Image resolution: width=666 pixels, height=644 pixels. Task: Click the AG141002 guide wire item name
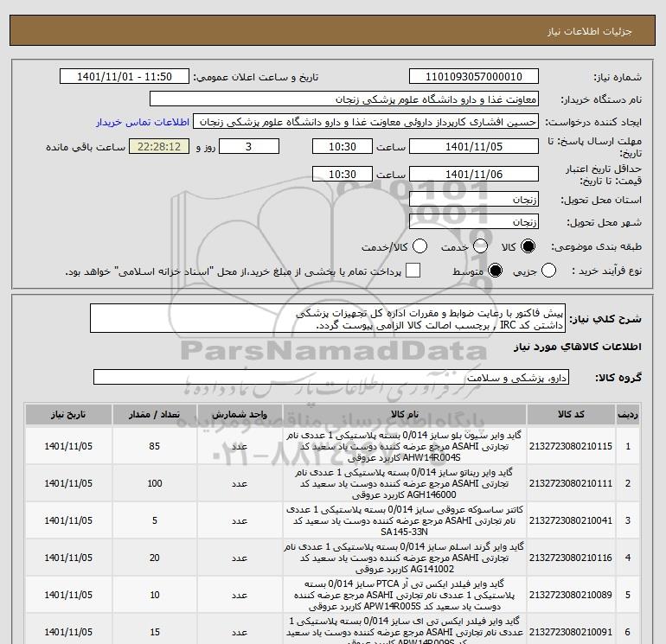[x=404, y=558]
